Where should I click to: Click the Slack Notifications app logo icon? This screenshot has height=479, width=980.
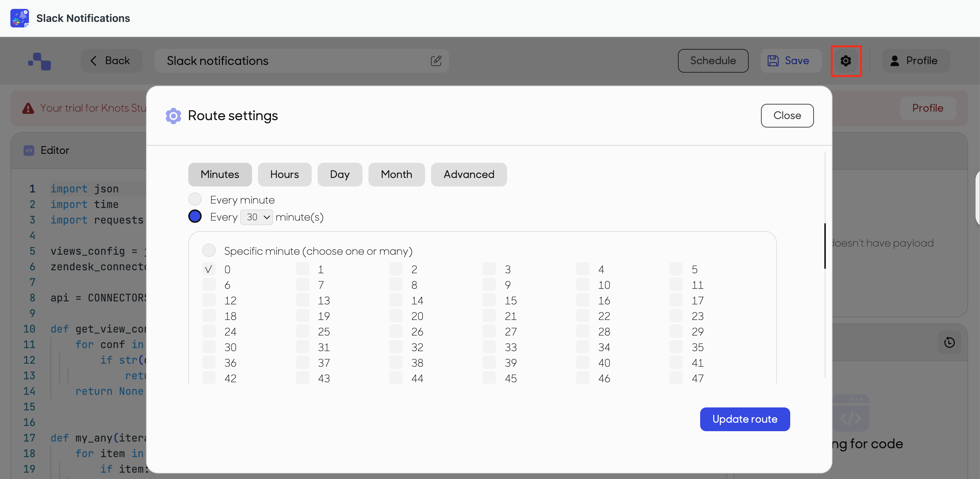coord(19,18)
